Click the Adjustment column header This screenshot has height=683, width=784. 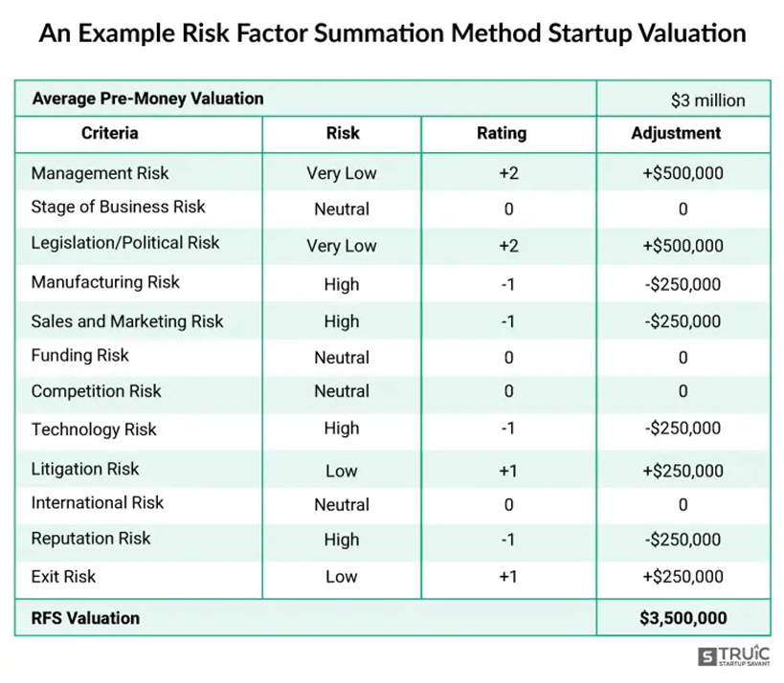click(676, 133)
